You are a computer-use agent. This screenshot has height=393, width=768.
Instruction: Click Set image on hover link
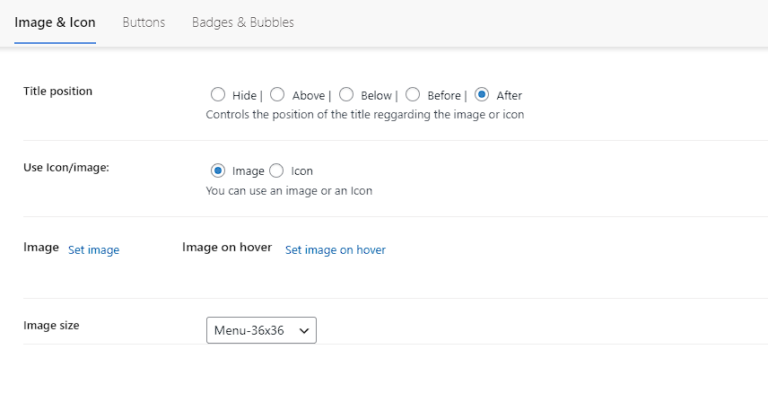point(335,250)
